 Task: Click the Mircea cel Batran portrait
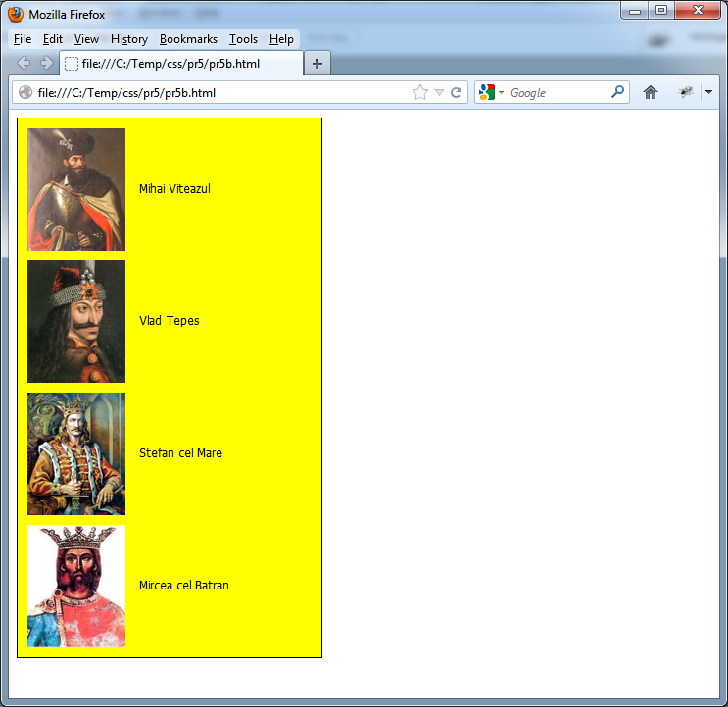coord(76,586)
